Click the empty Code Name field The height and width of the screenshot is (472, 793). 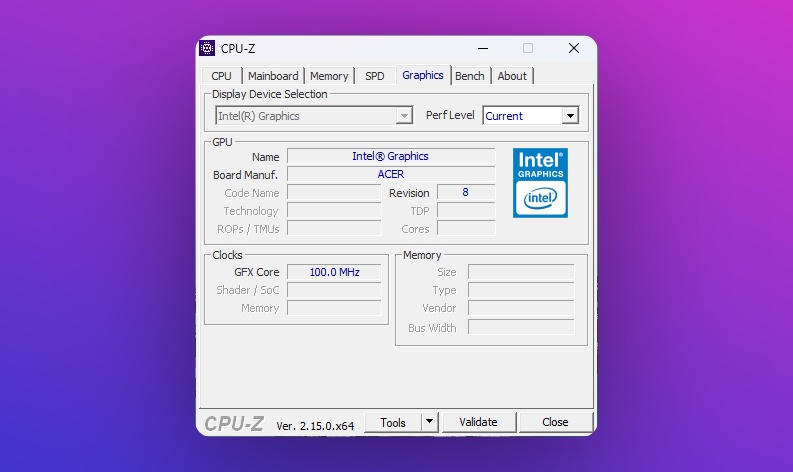point(334,192)
